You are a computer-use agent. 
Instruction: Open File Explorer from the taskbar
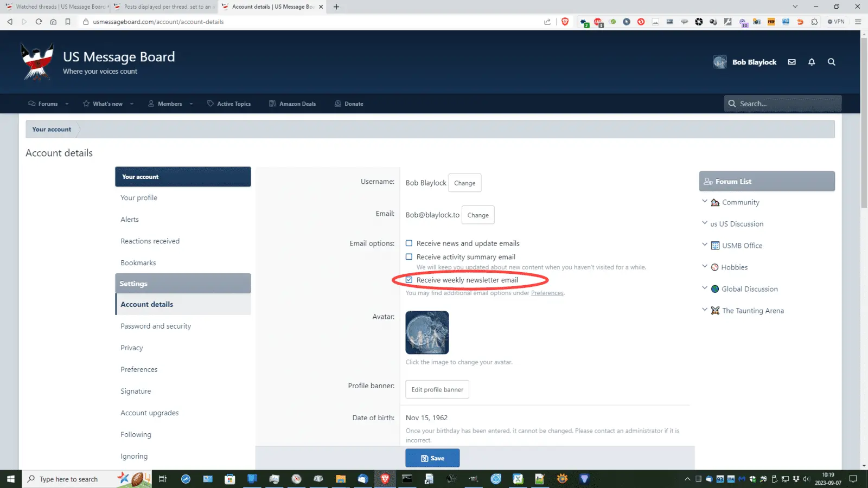(x=341, y=479)
